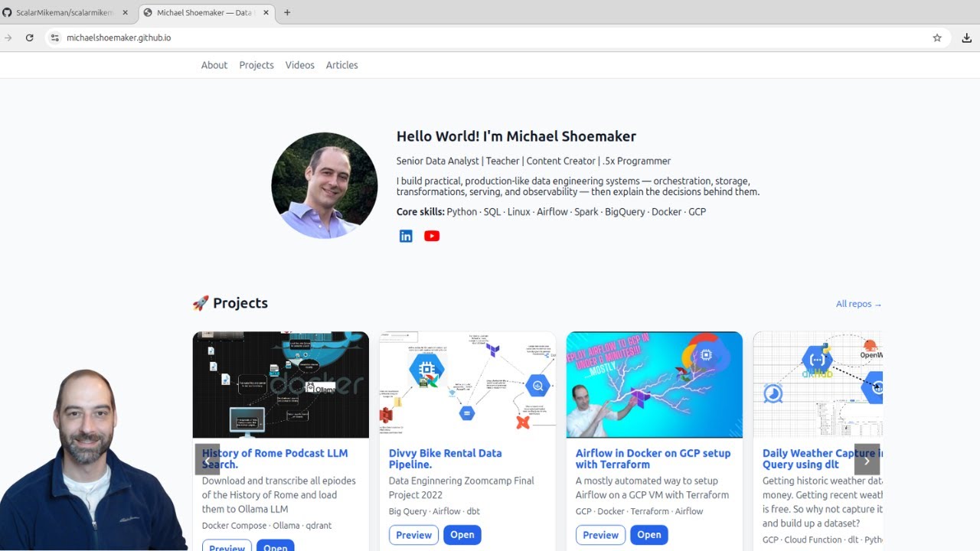
Task: Open the LinkedIn profile icon
Action: (x=406, y=236)
